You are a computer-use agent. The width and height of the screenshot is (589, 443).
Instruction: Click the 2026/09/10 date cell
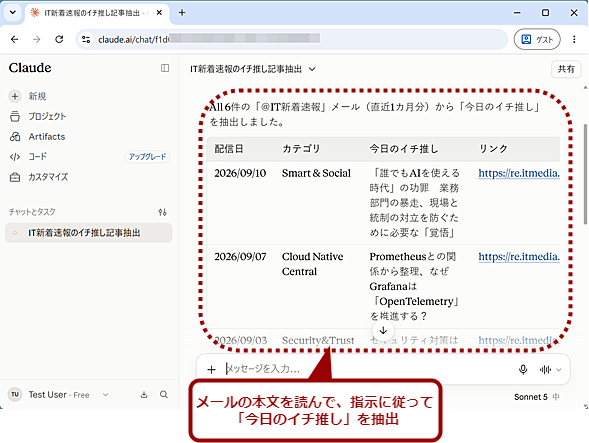[240, 173]
